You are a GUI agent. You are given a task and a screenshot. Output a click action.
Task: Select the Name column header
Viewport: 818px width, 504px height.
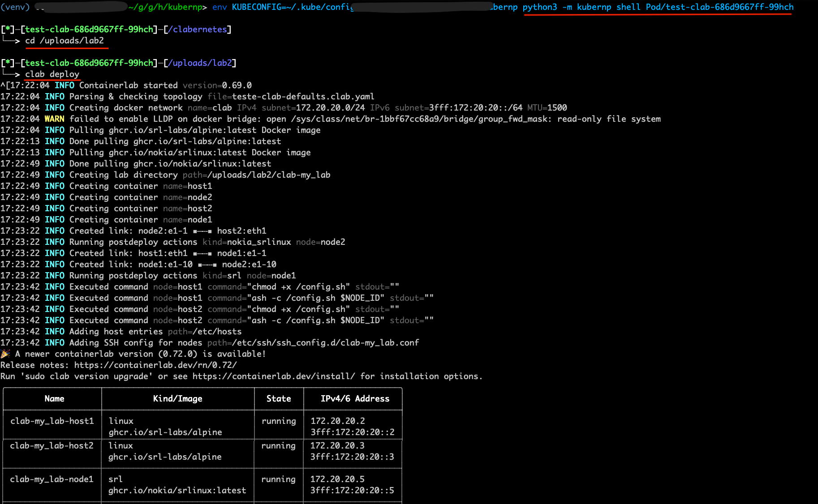[54, 399]
